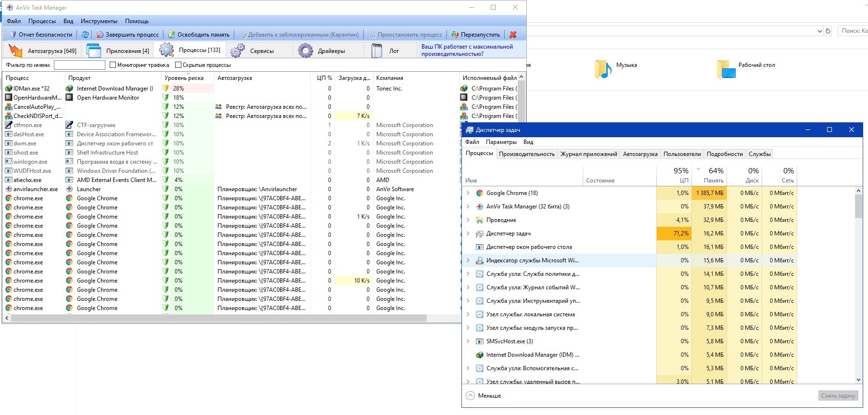Image resolution: width=868 pixels, height=415 pixels.
Task: Open Вид menu in Task Manager
Action: point(528,142)
